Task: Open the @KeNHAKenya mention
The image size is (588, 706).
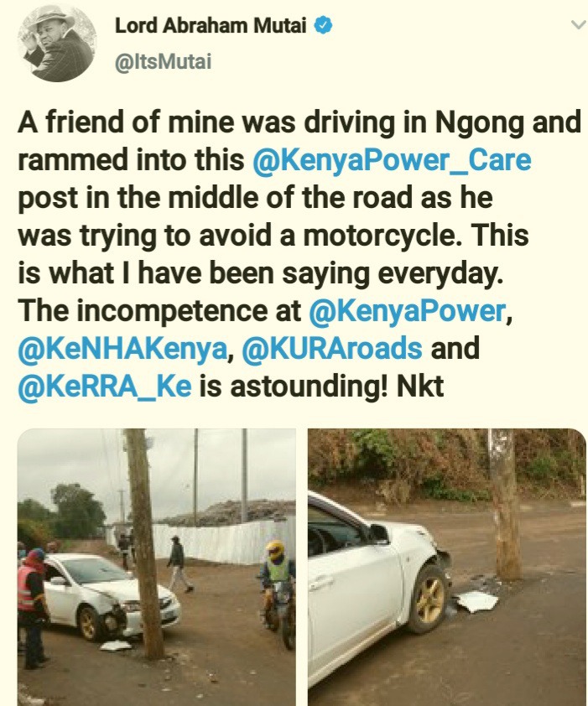Action: [x=122, y=349]
